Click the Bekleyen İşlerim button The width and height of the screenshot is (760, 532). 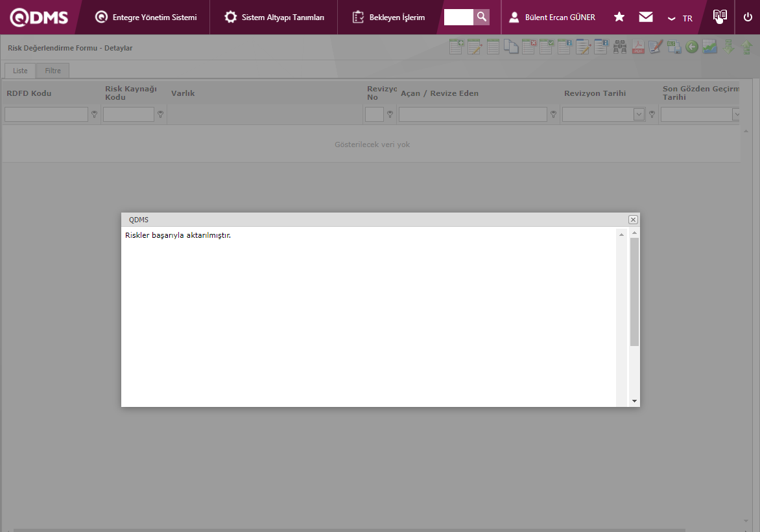389,17
